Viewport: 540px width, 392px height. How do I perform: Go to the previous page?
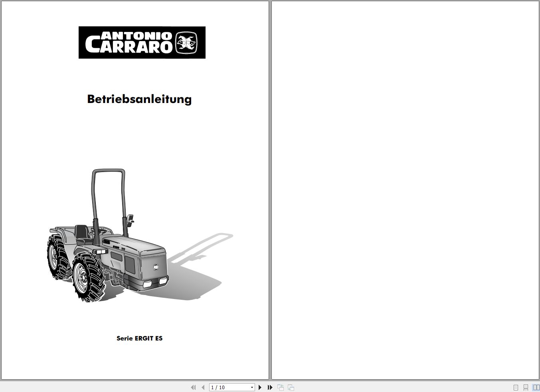point(203,387)
